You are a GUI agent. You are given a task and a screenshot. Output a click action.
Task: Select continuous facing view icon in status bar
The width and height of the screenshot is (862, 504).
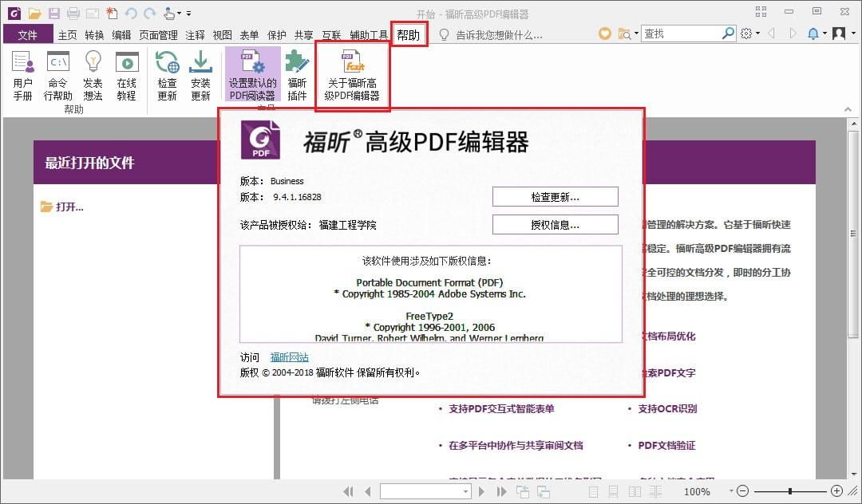(655, 491)
